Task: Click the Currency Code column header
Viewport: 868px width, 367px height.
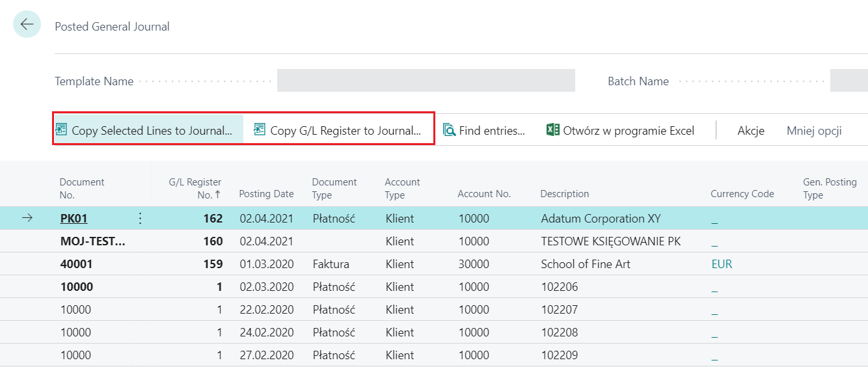Action: coord(742,194)
